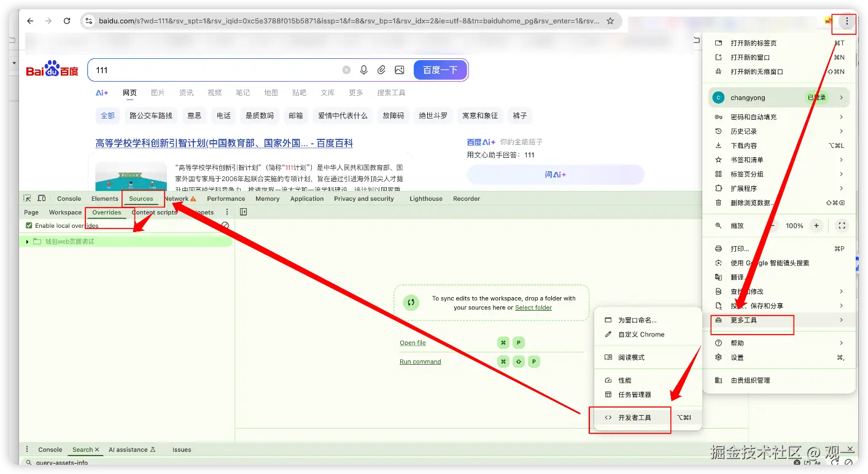Image resolution: width=868 pixels, height=474 pixels.
Task: Expand the 书签和清单 submenu
Action: click(x=780, y=160)
